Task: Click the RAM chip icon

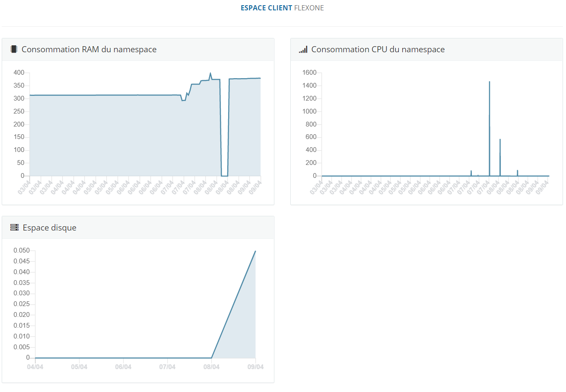Action: [14, 49]
